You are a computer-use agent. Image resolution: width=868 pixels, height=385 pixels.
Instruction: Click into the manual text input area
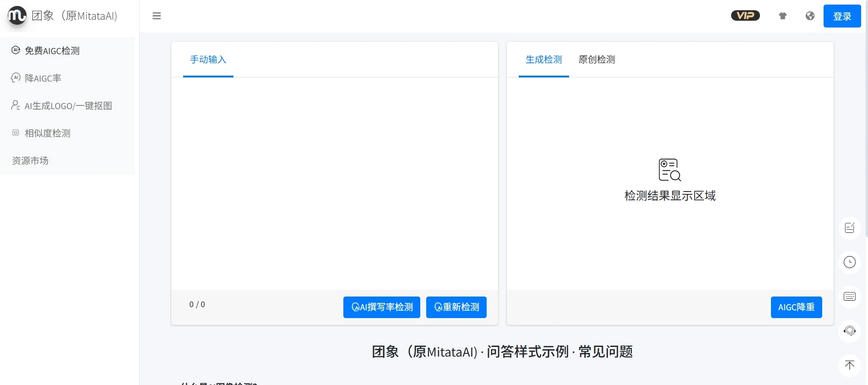click(335, 183)
